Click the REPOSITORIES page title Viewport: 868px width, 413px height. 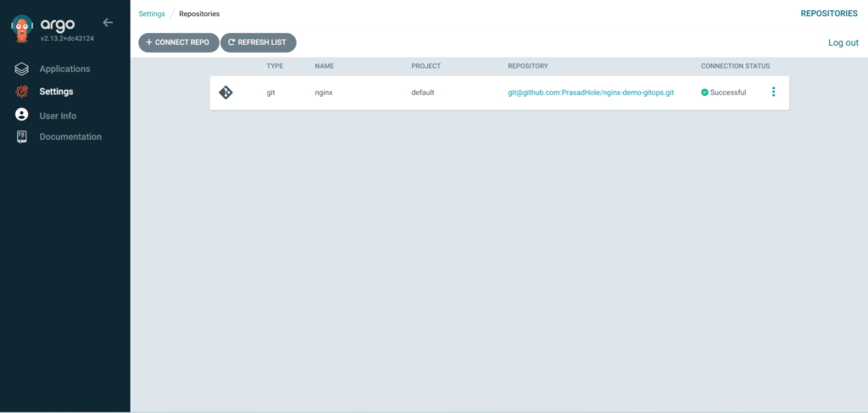tap(829, 14)
